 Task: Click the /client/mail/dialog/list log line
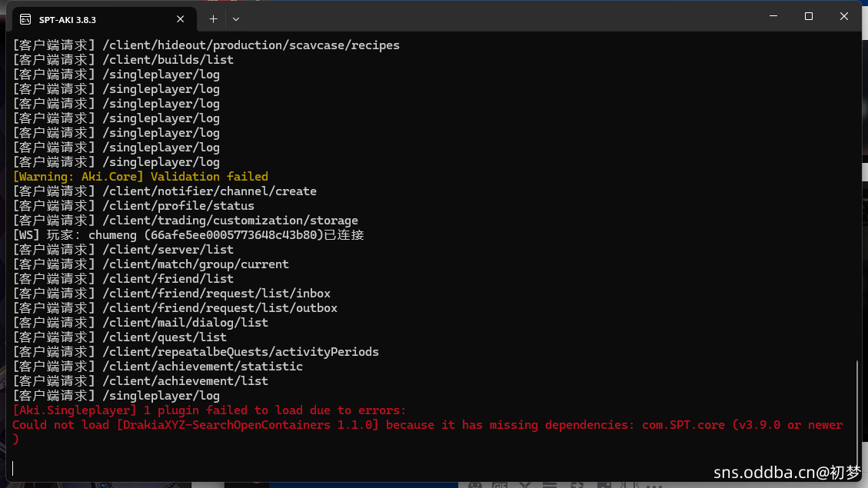click(141, 323)
